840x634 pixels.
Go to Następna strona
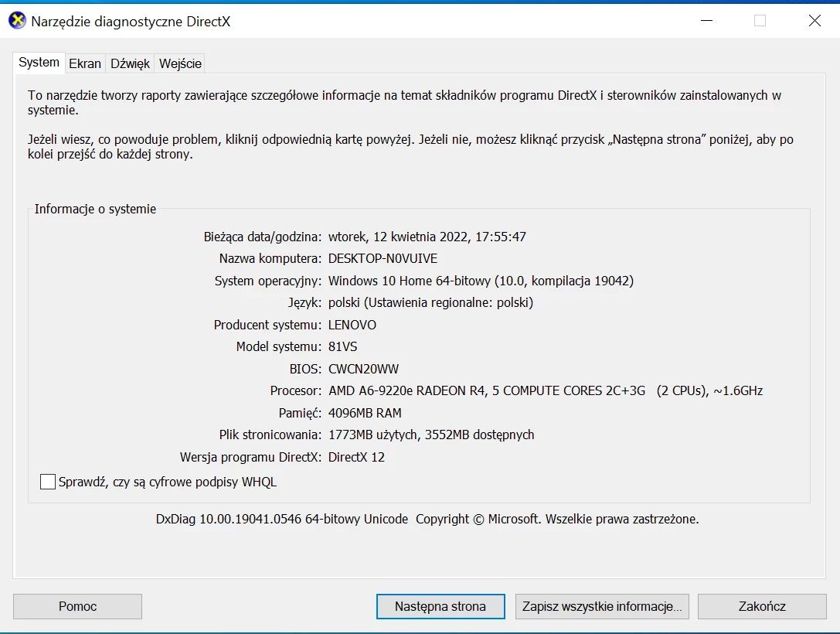pos(440,606)
